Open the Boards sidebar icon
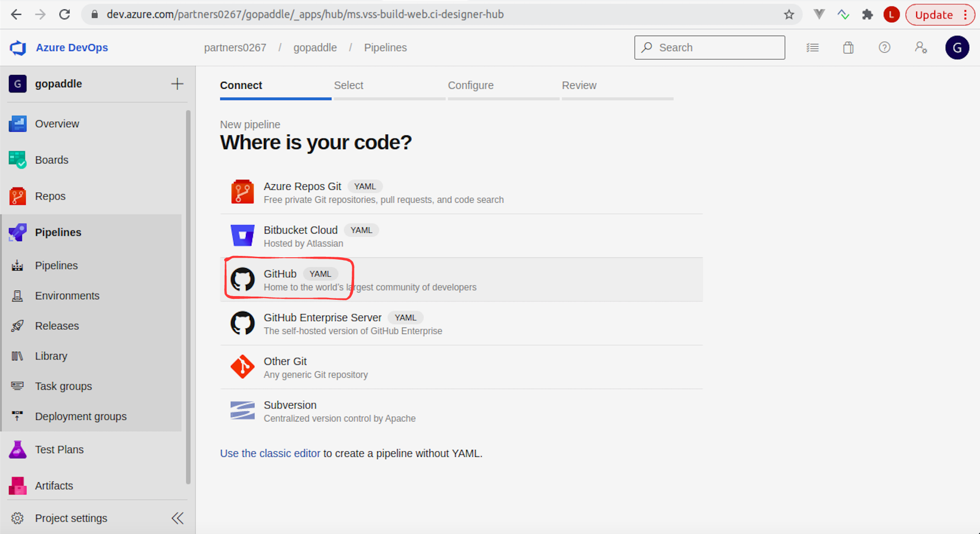Image resolution: width=980 pixels, height=534 pixels. (18, 160)
